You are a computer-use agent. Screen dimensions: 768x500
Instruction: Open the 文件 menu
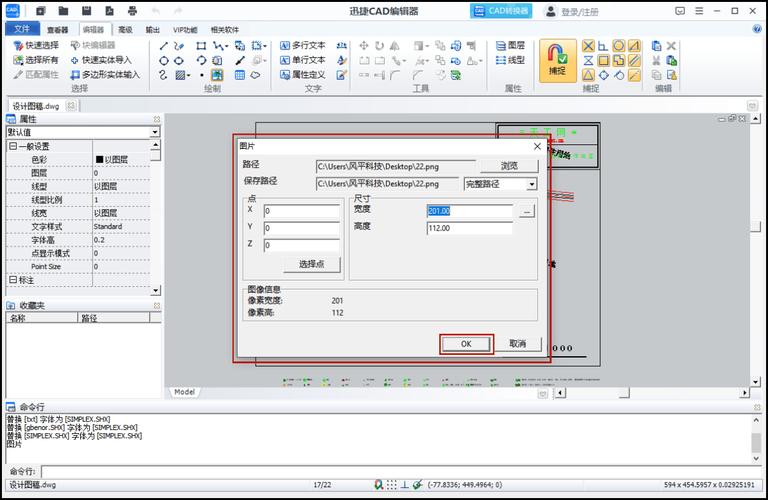point(21,30)
